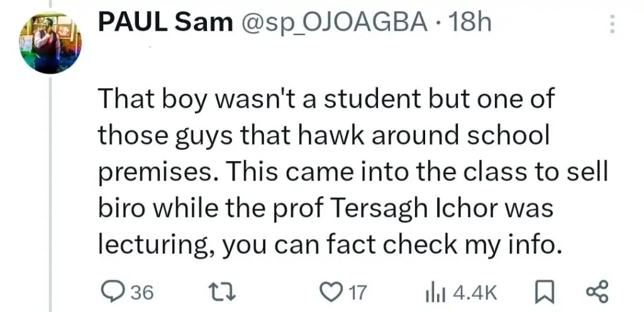Share the tweet via the share icon
The image size is (644, 312).
[597, 292]
